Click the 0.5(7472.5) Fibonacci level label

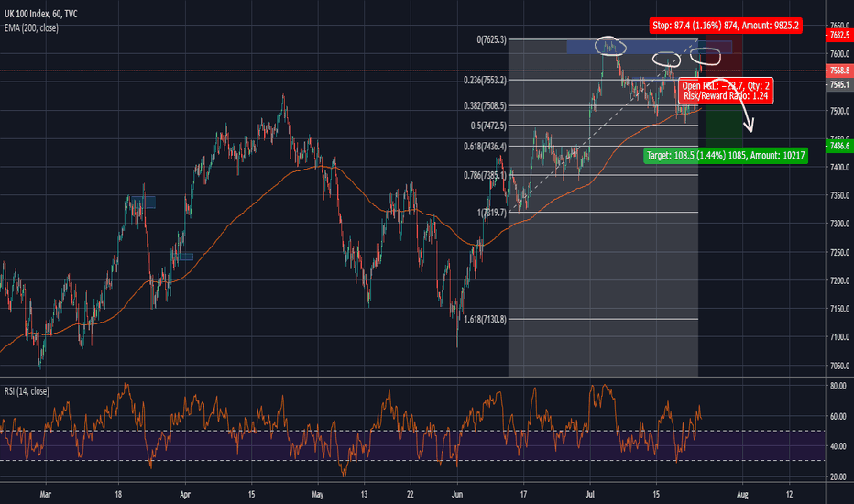488,126
